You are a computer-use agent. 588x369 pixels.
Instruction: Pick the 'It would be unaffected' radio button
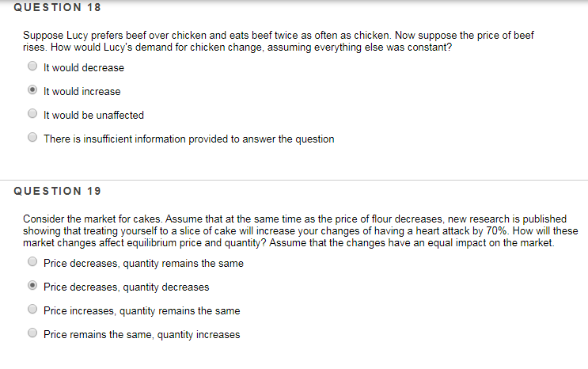[32, 115]
